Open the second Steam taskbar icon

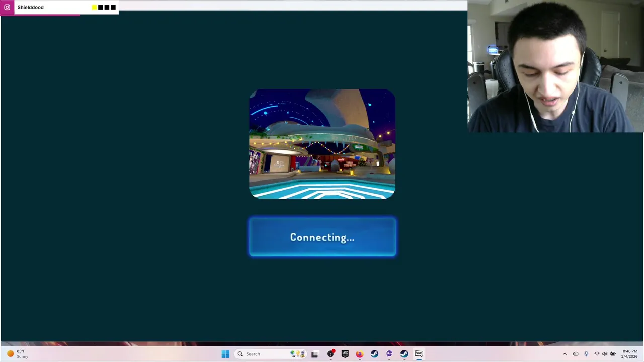pyautogui.click(x=404, y=354)
